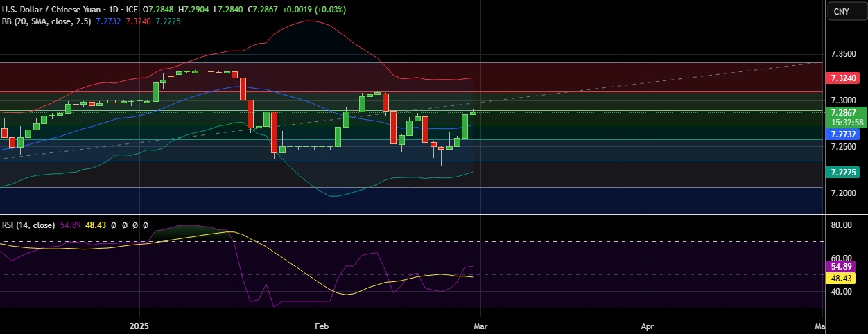Click the 7.2000 price scale level

844,193
